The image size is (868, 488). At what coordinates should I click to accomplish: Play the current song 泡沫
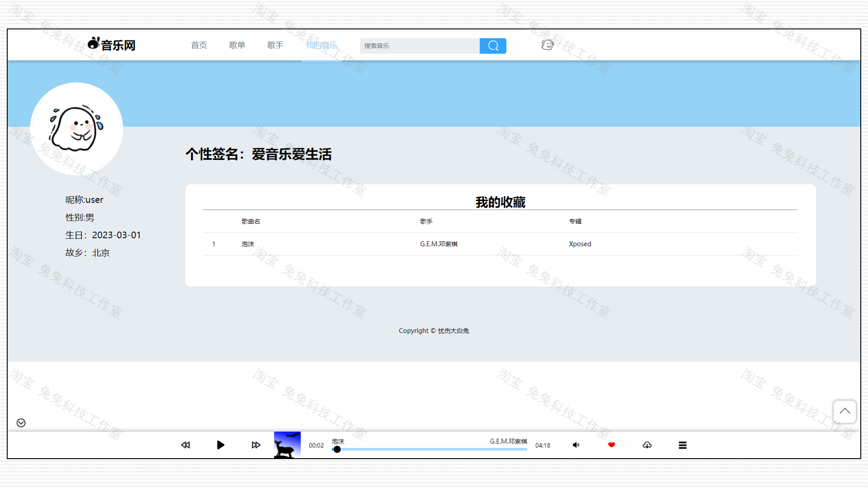click(x=220, y=445)
